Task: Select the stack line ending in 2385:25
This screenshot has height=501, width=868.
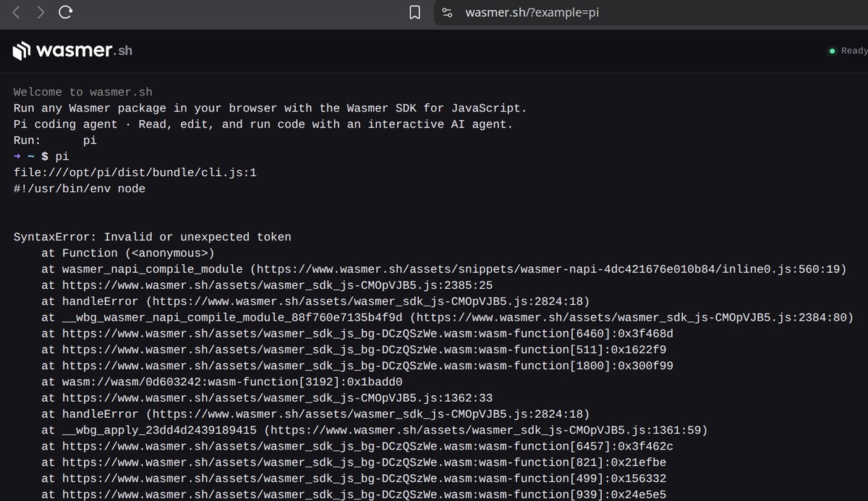Action: click(268, 285)
